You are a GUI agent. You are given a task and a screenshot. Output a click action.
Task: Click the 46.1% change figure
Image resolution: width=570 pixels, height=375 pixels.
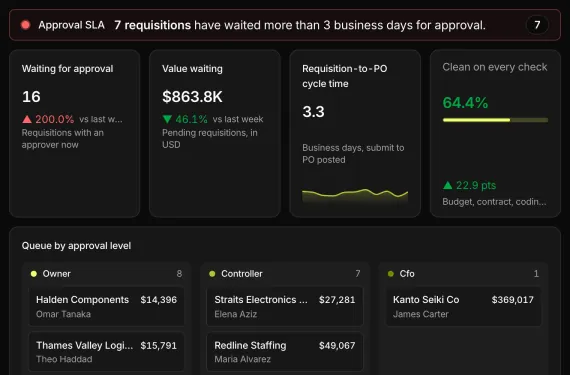point(191,119)
